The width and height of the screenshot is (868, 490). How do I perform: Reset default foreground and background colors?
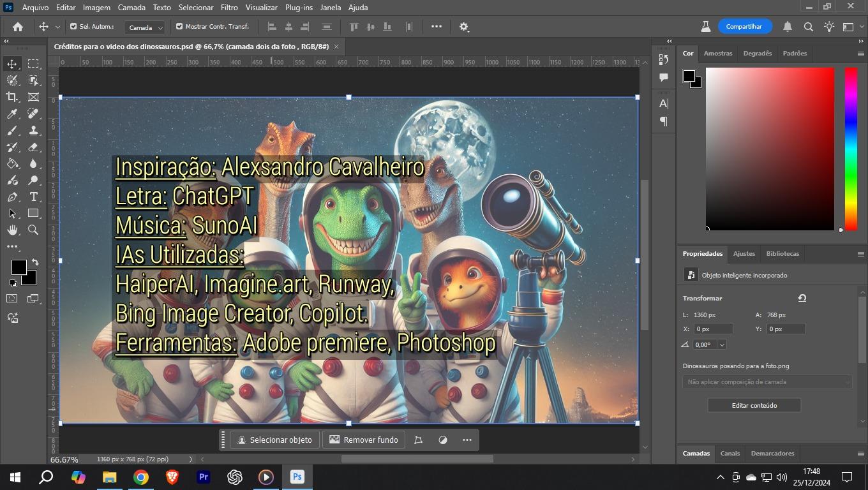(13, 283)
